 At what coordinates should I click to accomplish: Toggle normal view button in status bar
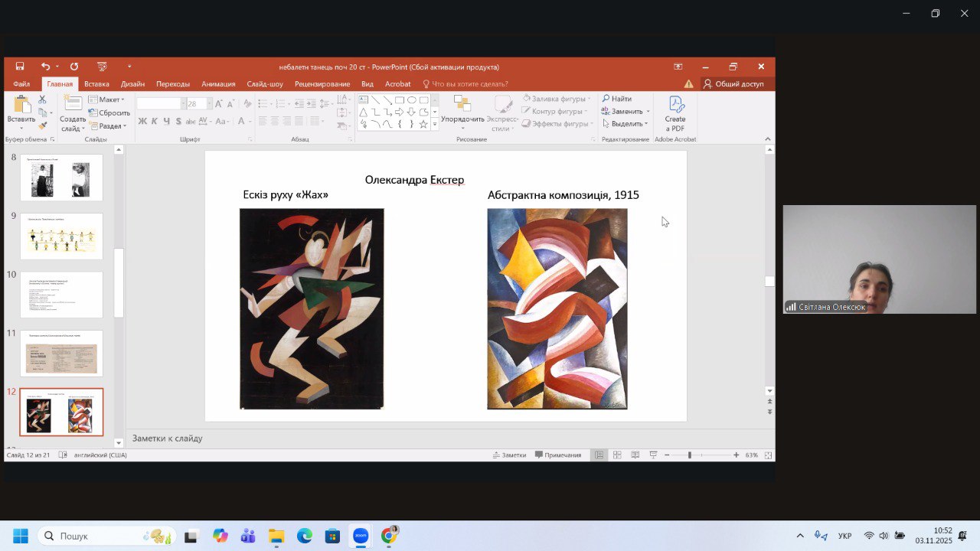click(x=599, y=455)
